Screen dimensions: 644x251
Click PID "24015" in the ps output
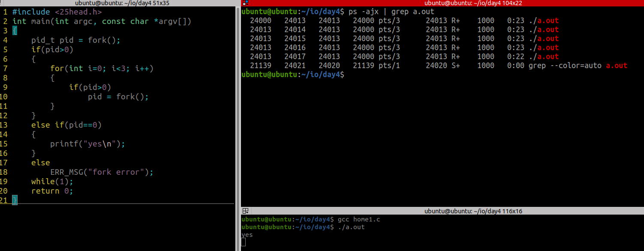point(295,39)
